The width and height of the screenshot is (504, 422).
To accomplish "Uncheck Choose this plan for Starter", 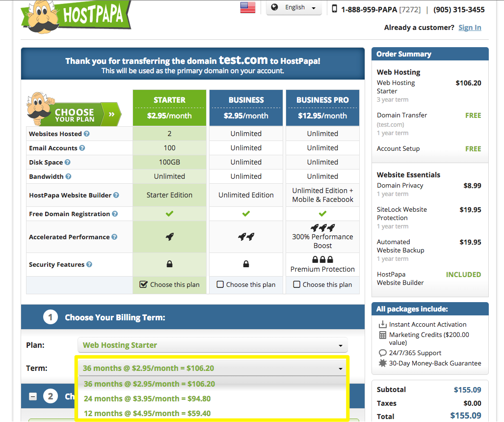I will tap(143, 284).
